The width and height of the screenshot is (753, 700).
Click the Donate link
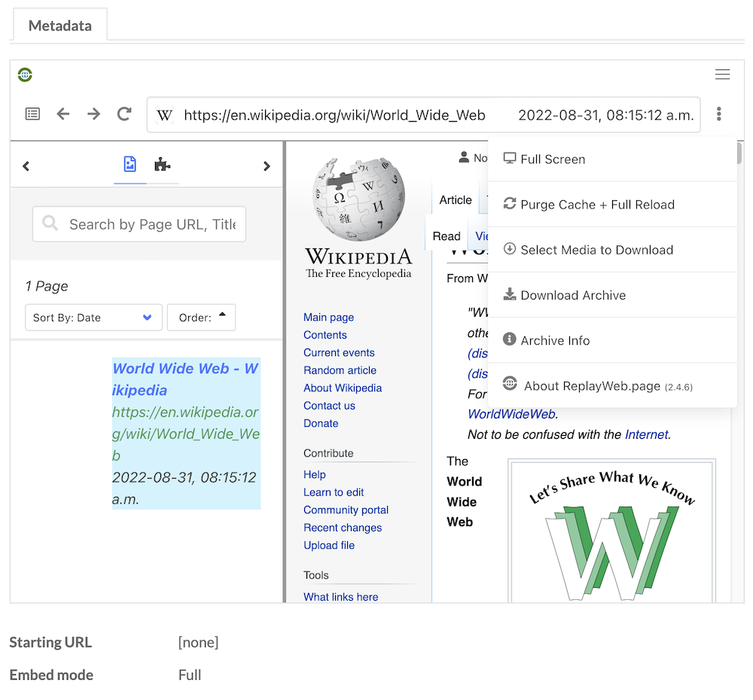click(x=321, y=424)
